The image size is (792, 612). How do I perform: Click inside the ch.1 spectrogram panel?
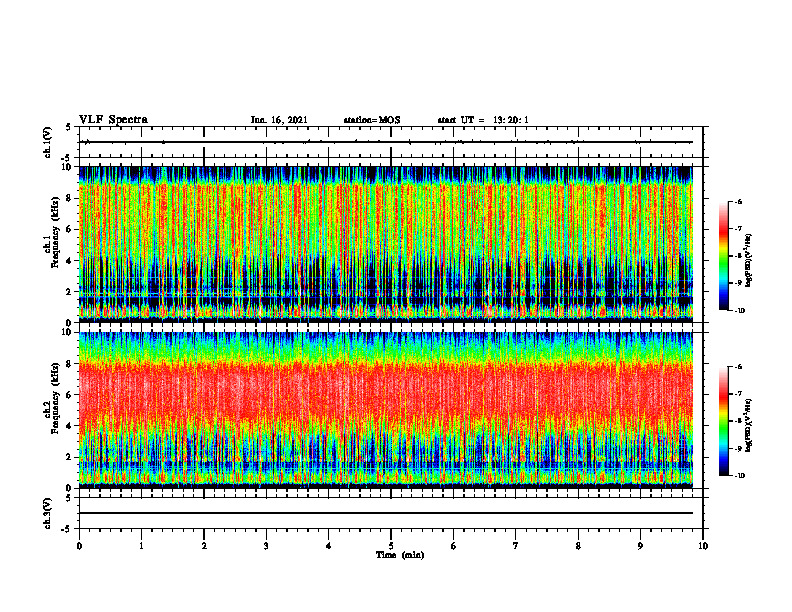coord(386,244)
